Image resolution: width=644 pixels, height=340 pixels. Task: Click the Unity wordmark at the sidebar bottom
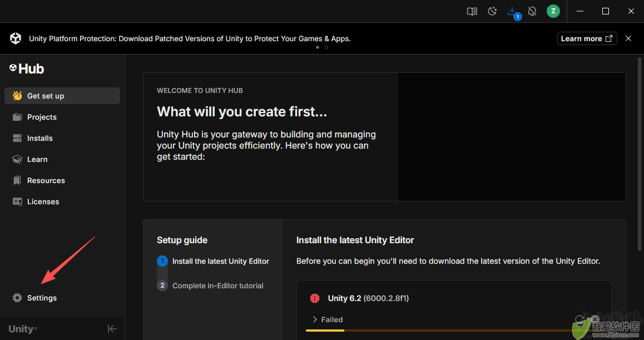coord(23,329)
